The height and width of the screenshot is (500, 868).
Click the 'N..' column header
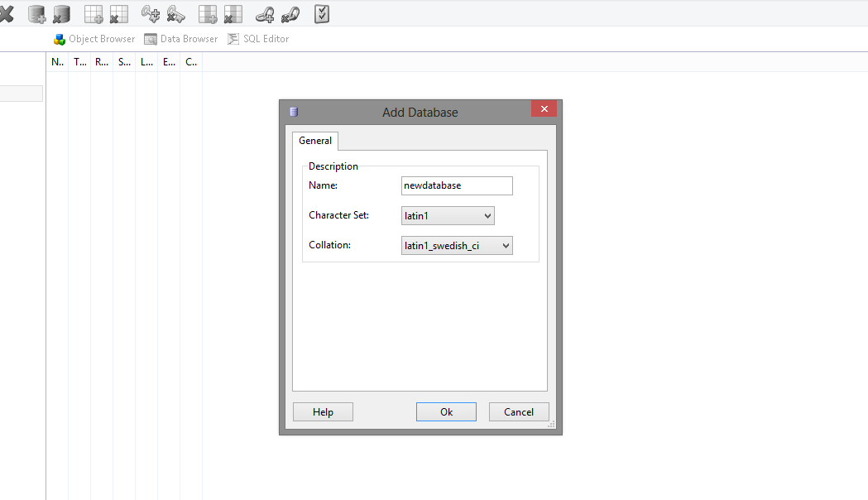tap(58, 62)
